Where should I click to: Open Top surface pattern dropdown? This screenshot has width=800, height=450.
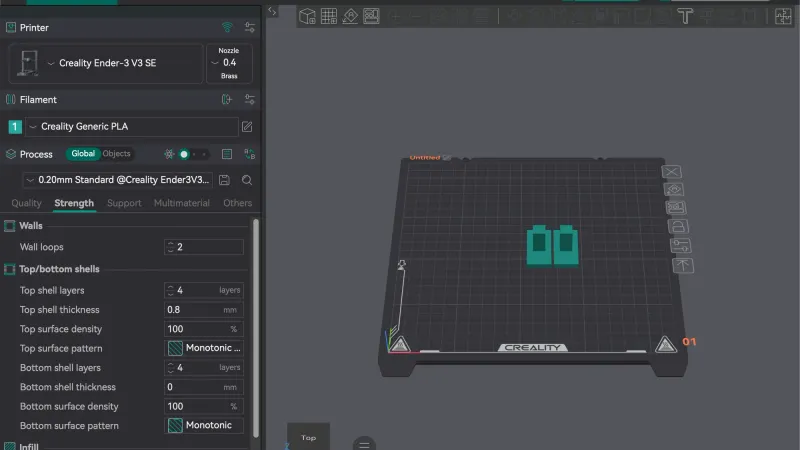pos(204,348)
